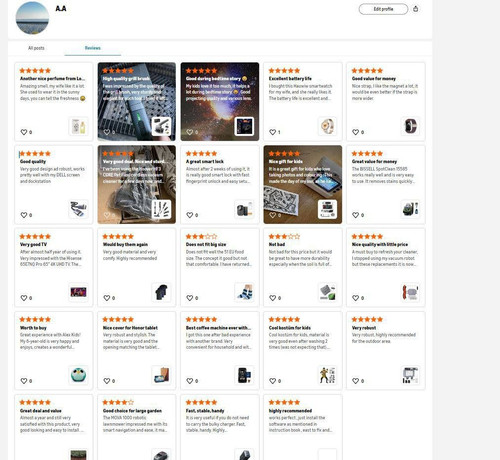This screenshot has width=500, height=460.
Task: Like the 'Nice cover for Honor tablet' review
Action: pos(107,381)
